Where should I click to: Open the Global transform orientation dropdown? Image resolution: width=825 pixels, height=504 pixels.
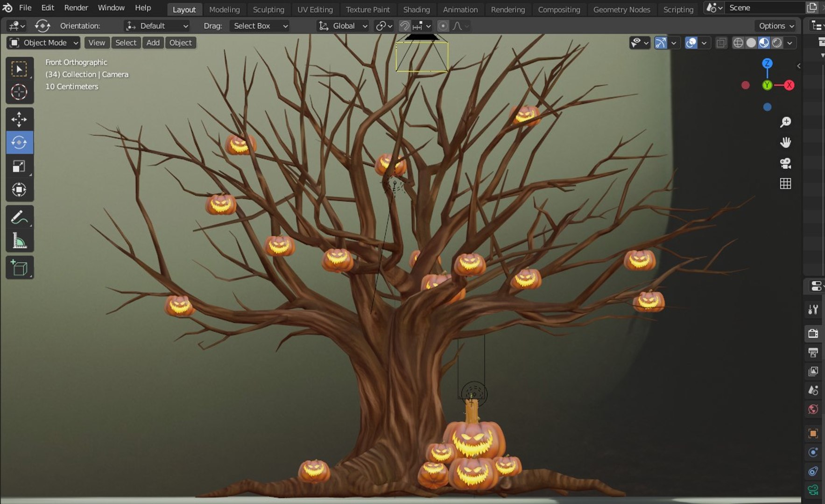343,26
